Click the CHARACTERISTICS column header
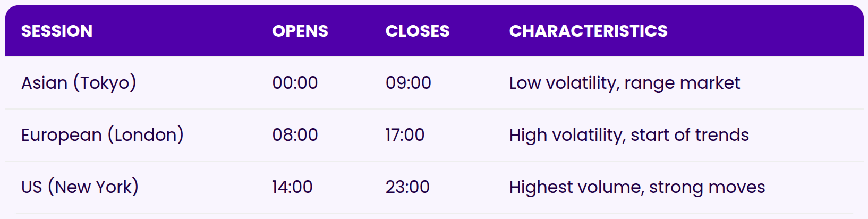The width and height of the screenshot is (868, 219). 588,31
